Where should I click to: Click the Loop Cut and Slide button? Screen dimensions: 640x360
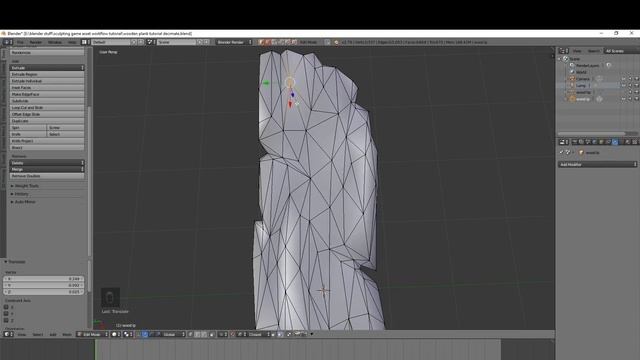point(47,108)
